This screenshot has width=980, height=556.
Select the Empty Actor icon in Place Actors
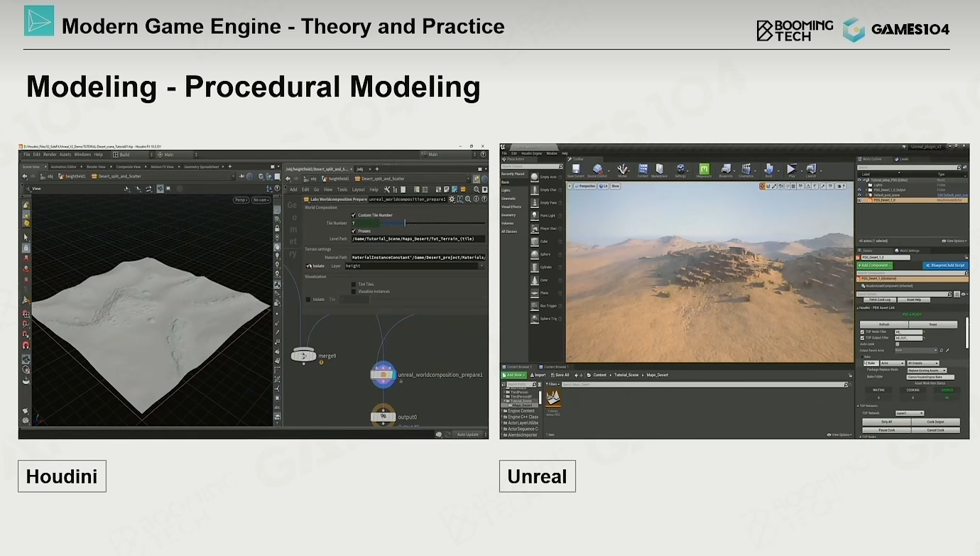[535, 177]
